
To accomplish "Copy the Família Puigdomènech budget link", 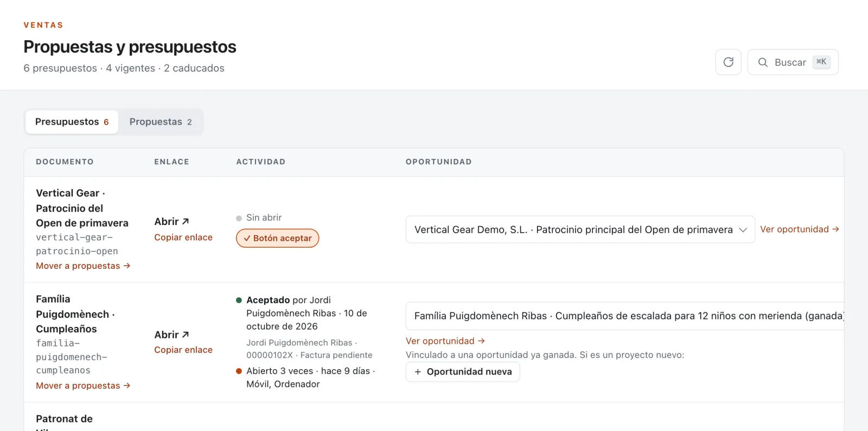I will (183, 350).
